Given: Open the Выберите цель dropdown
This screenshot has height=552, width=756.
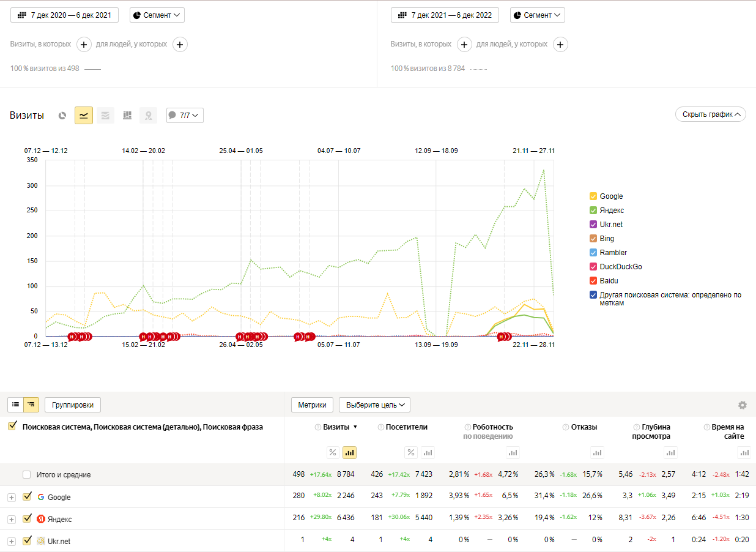Looking at the screenshot, I should [374, 405].
